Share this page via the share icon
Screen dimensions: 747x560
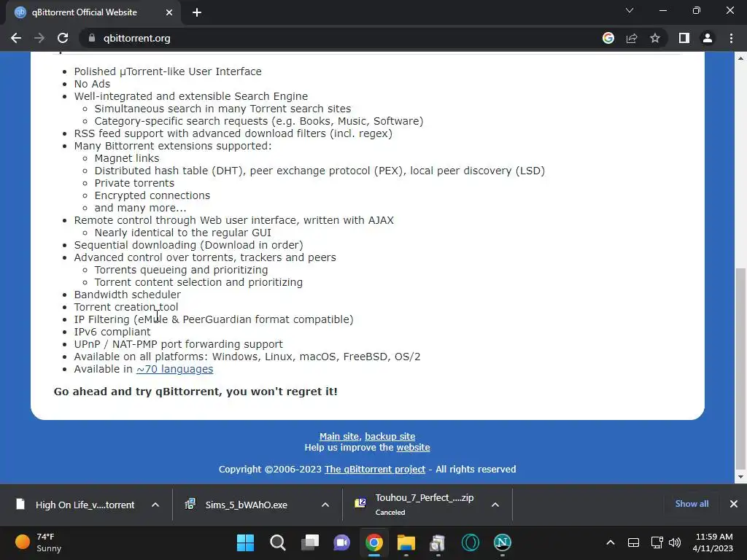coord(632,38)
